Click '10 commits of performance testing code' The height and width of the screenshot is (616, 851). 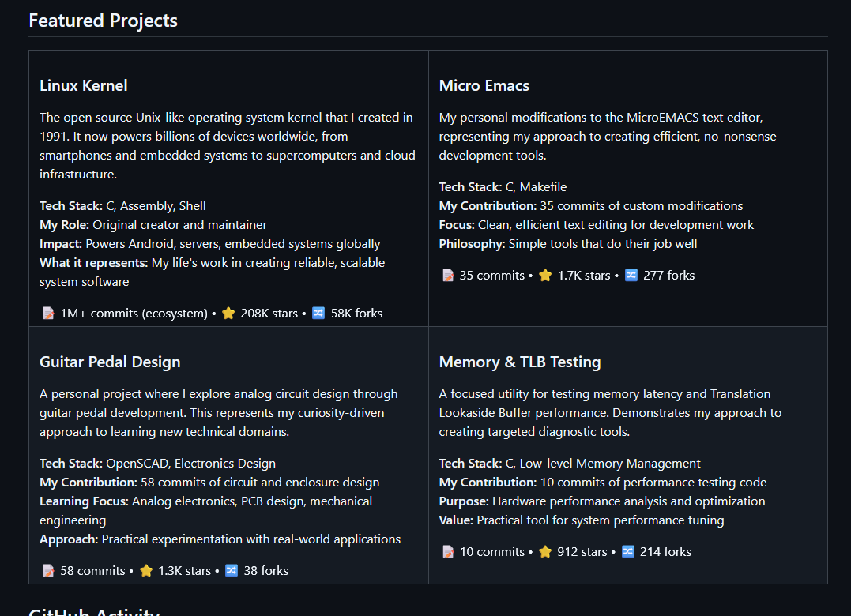pyautogui.click(x=603, y=483)
